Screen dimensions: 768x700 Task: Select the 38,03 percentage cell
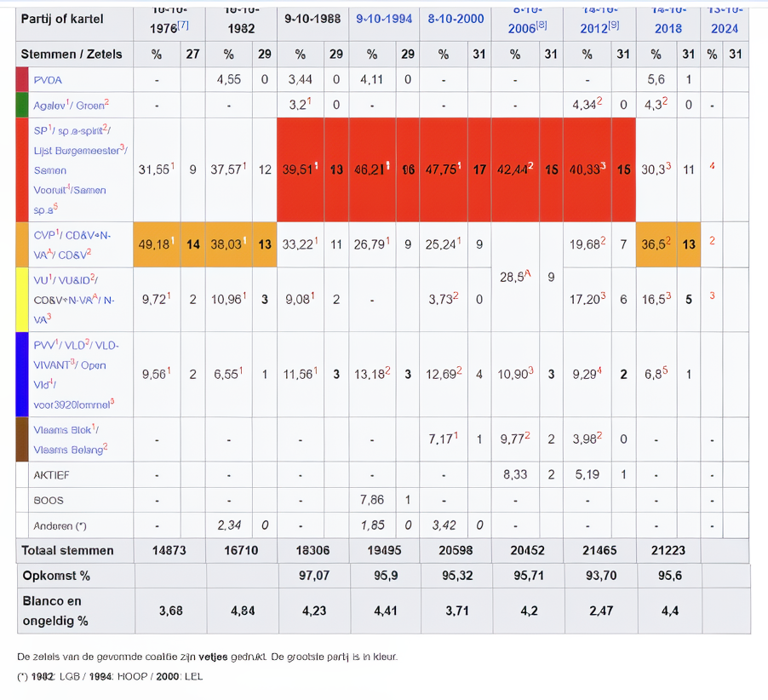tap(229, 244)
